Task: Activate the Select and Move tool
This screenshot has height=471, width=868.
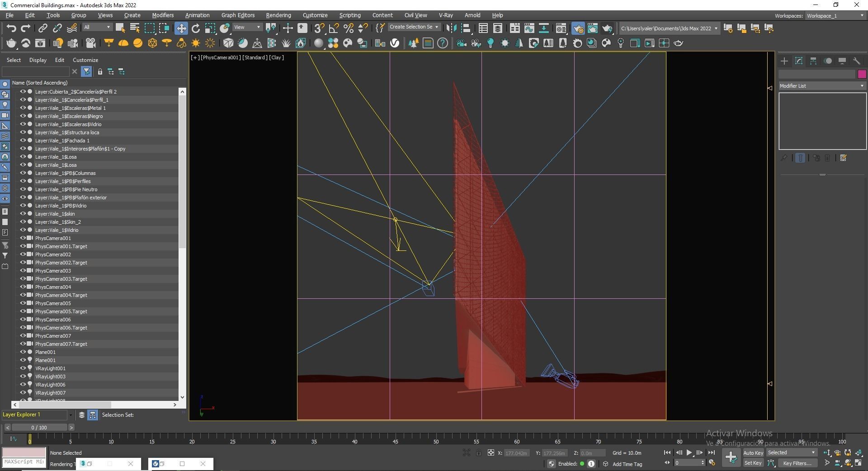Action: click(181, 28)
